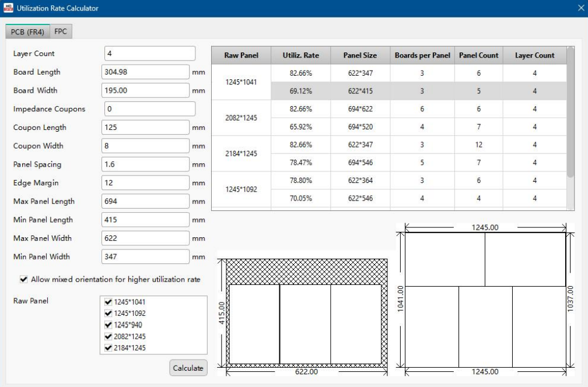Switch to the FPC tab
The height and width of the screenshot is (387, 588).
click(x=61, y=31)
